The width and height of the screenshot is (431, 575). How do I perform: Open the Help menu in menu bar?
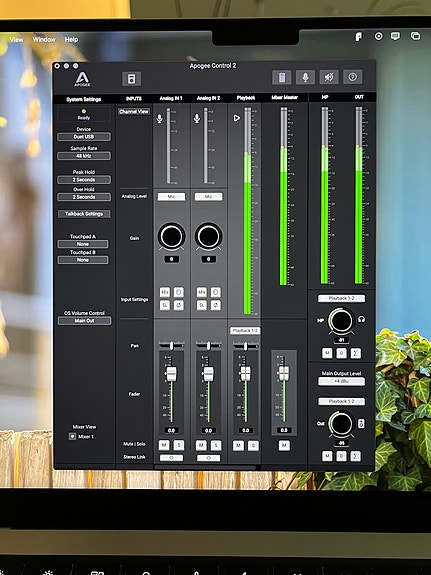72,39
